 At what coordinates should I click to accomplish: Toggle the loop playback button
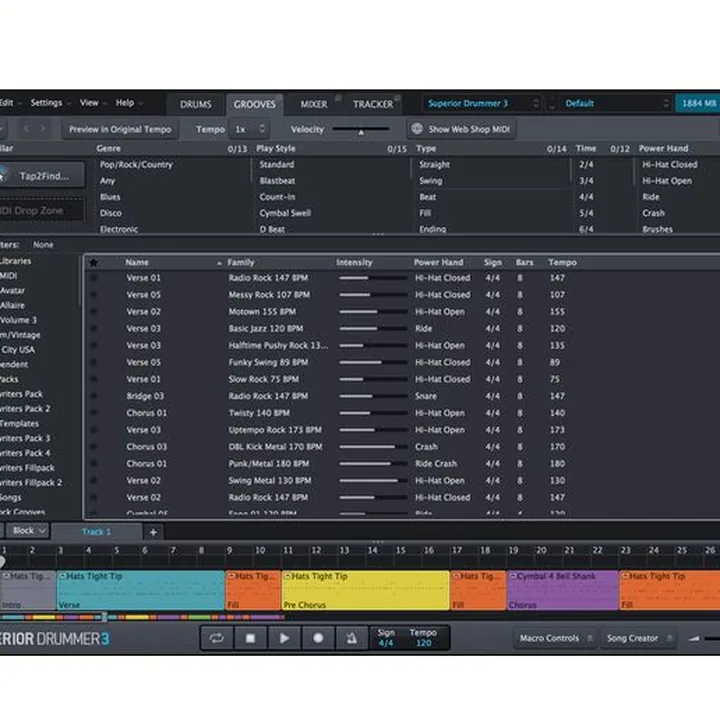(x=216, y=638)
